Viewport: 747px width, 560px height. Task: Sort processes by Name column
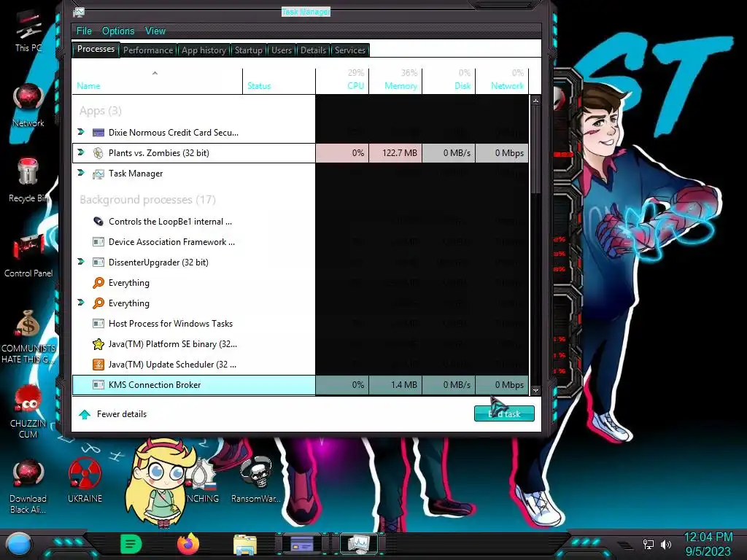[158, 82]
